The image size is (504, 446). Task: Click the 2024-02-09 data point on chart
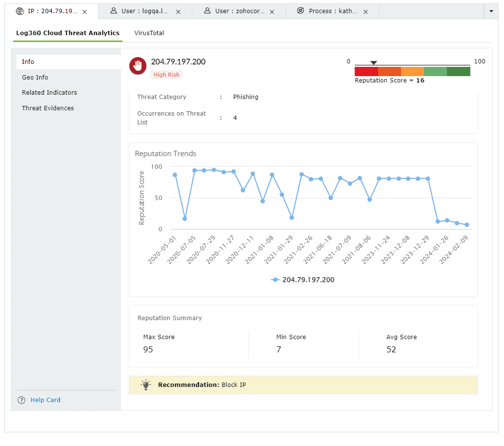[467, 225]
